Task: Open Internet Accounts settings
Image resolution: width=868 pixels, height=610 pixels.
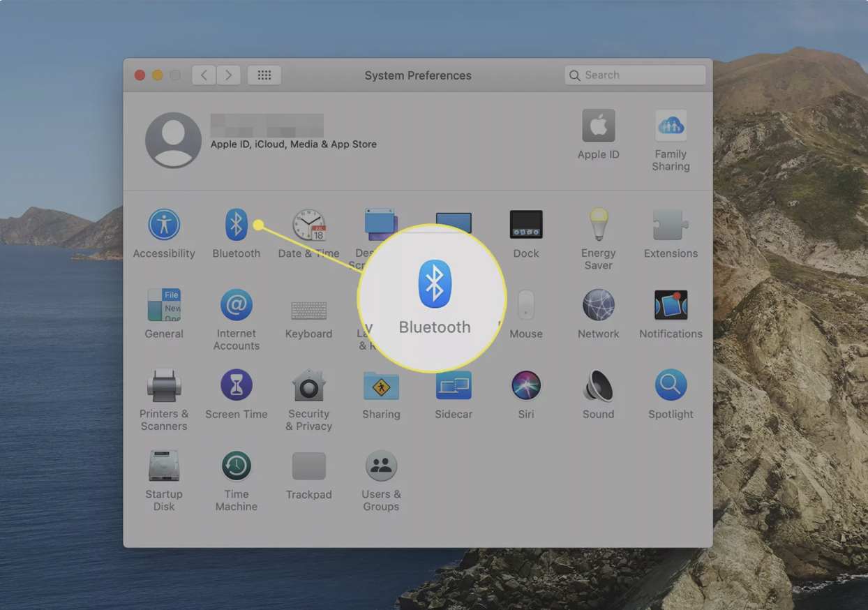Action: (x=236, y=306)
